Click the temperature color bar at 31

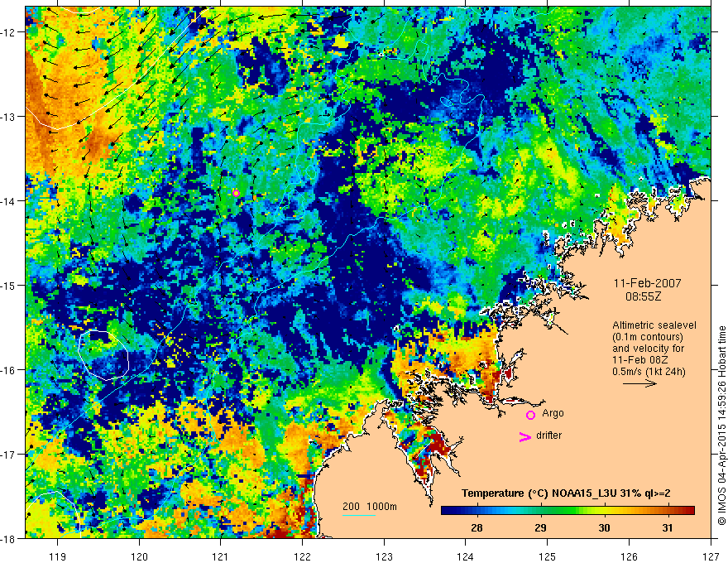pos(668,510)
